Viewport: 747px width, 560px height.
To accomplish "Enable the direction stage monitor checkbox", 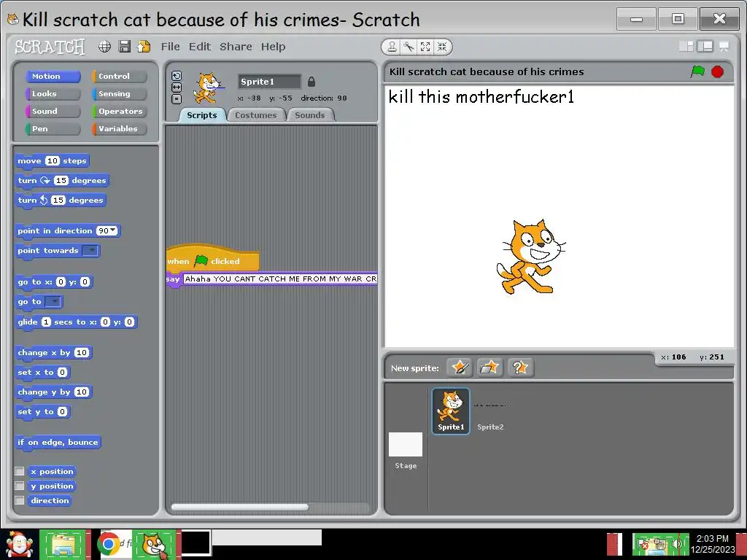I will coord(20,500).
